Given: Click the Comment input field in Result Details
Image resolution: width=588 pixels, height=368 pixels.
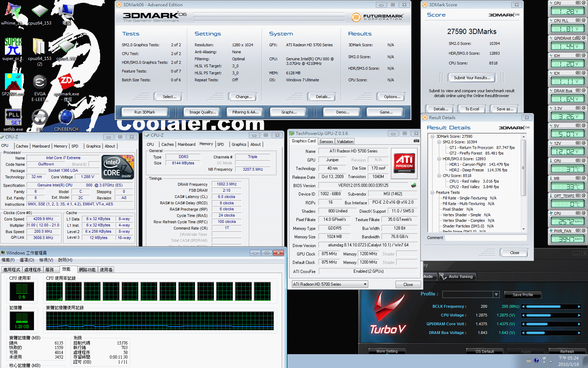Looking at the screenshot, I should [486, 238].
